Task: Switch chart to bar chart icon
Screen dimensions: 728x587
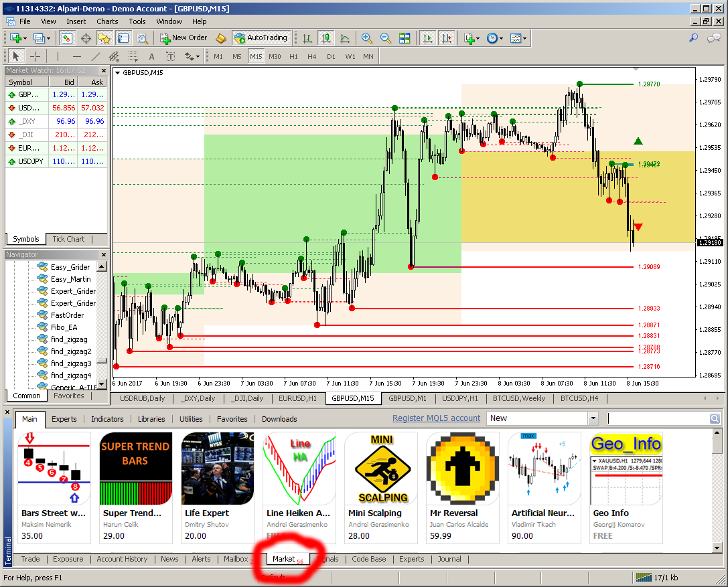Action: point(307,38)
